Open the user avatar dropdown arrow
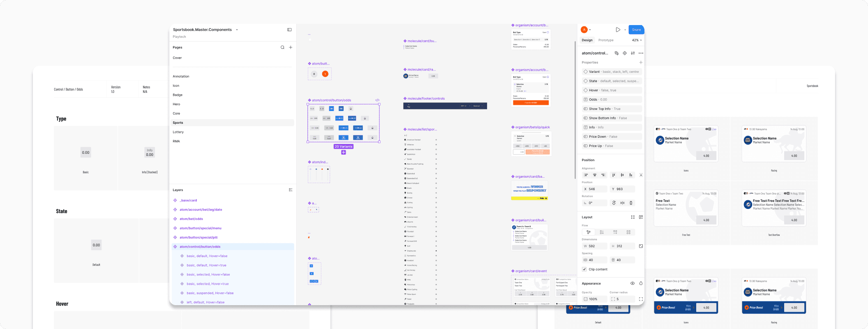 tap(590, 30)
